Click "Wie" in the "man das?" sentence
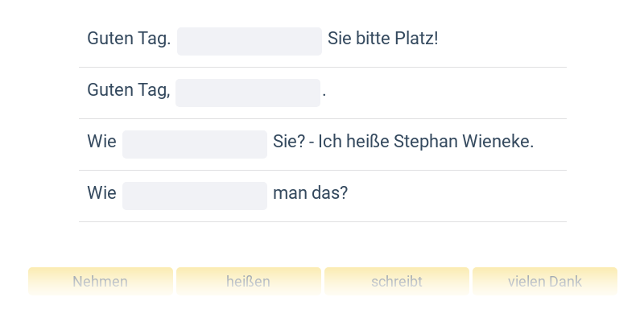644x322 pixels. (x=102, y=193)
